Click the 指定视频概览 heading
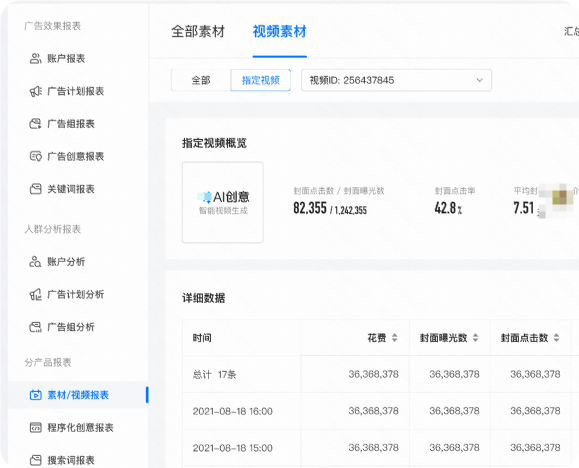Image resolution: width=579 pixels, height=468 pixels. 214,143
